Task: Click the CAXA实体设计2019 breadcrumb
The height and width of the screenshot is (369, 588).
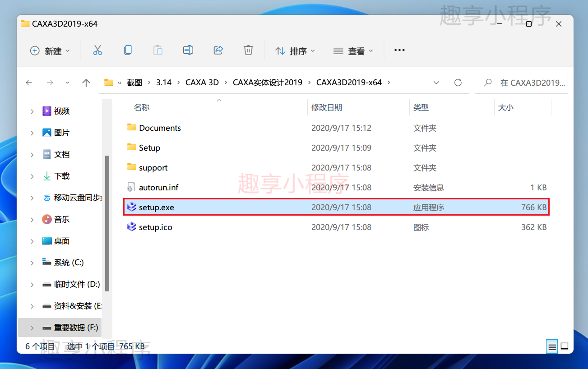Action: click(268, 83)
